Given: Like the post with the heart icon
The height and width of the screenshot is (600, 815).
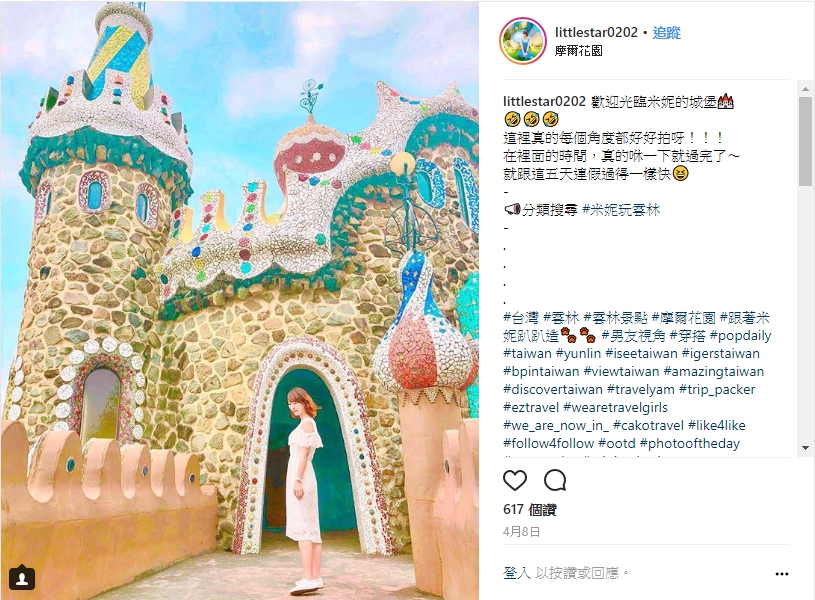Looking at the screenshot, I should coord(515,480).
